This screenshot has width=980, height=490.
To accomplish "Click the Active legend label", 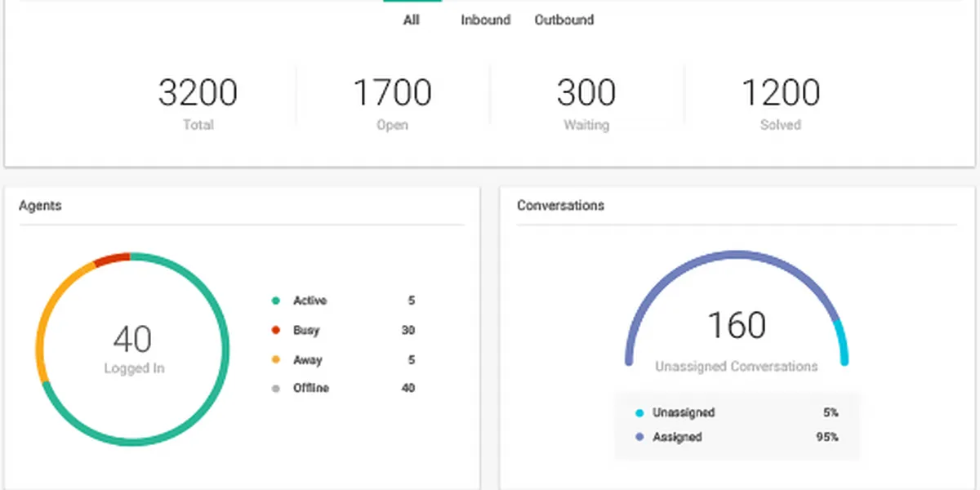I will pos(310,301).
